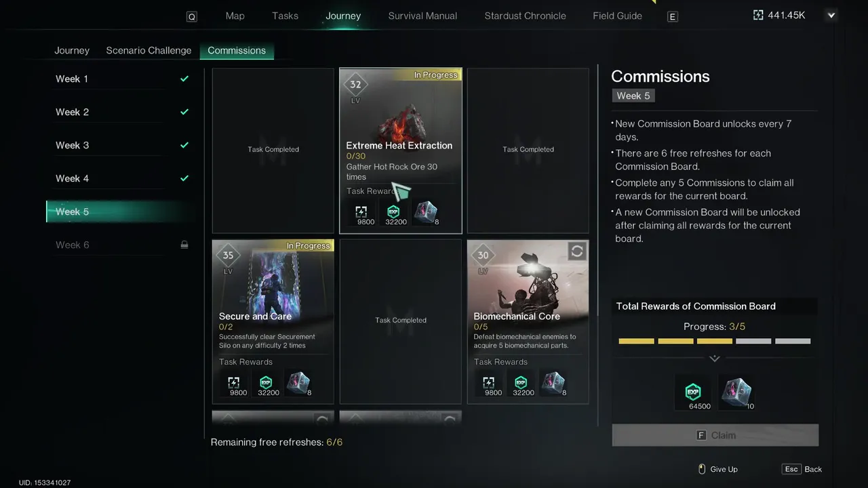Click the energy currency icon beside 441.45K
The width and height of the screenshot is (868, 488).
[758, 15]
